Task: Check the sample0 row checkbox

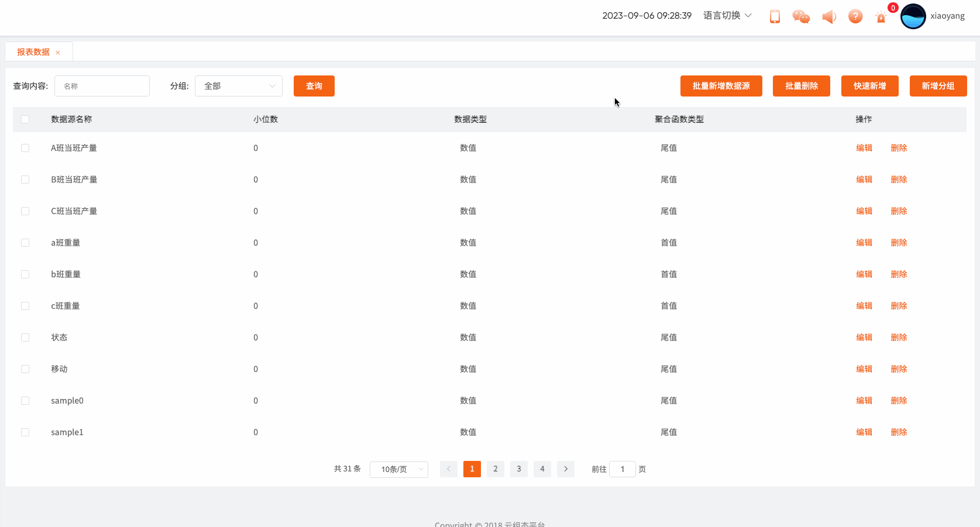Action: 25,401
